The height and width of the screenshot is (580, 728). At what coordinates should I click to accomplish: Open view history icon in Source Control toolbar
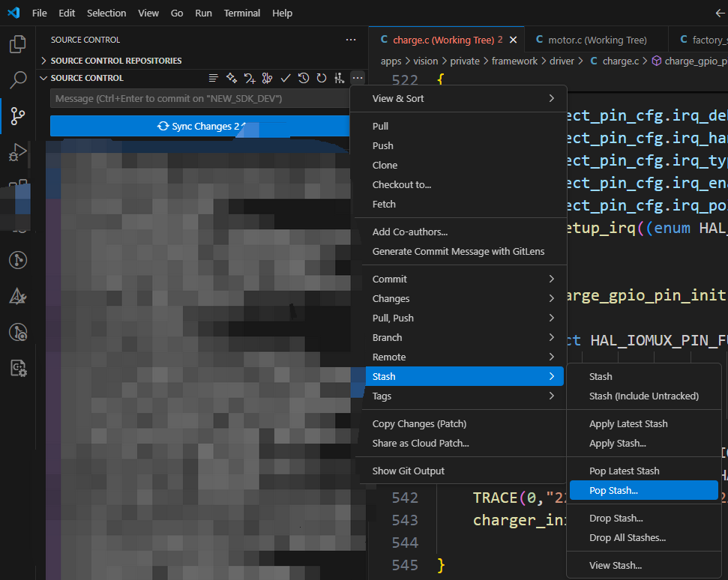click(303, 77)
